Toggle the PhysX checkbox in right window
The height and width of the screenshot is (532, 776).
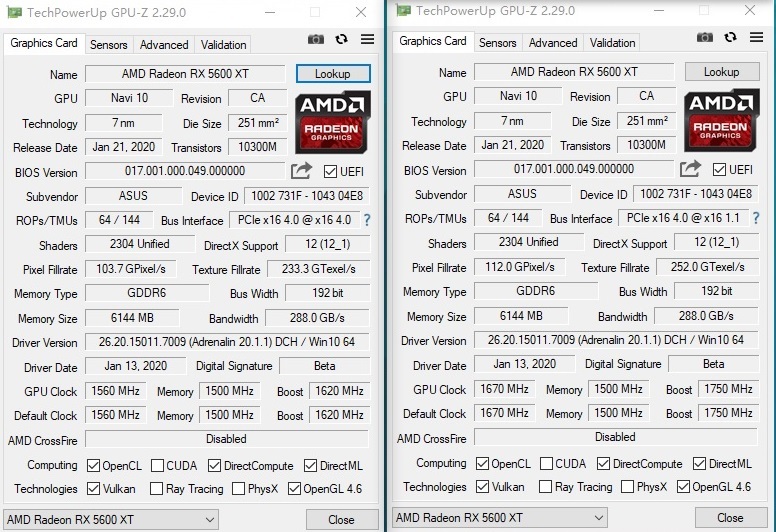628,487
